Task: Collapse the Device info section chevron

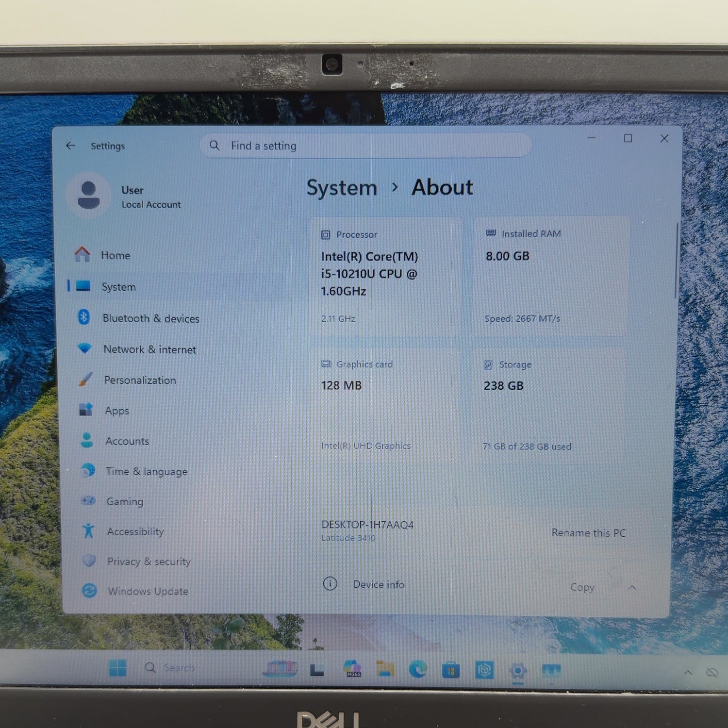Action: click(x=632, y=587)
